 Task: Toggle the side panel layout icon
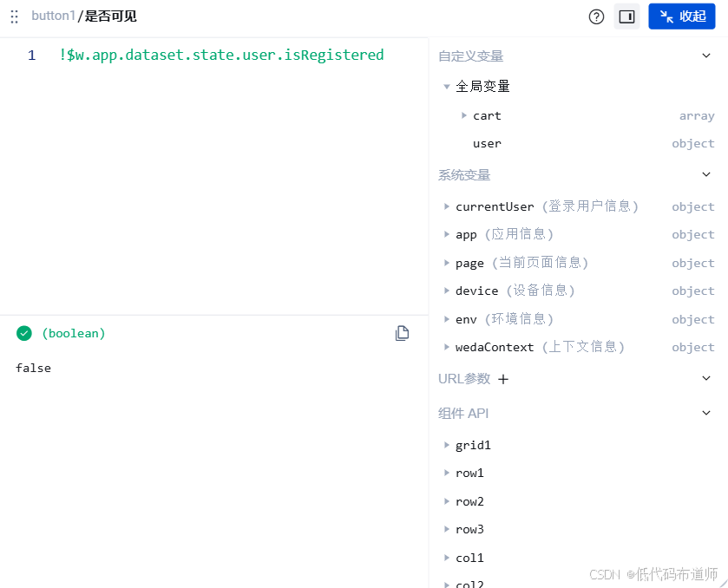pyautogui.click(x=626, y=16)
